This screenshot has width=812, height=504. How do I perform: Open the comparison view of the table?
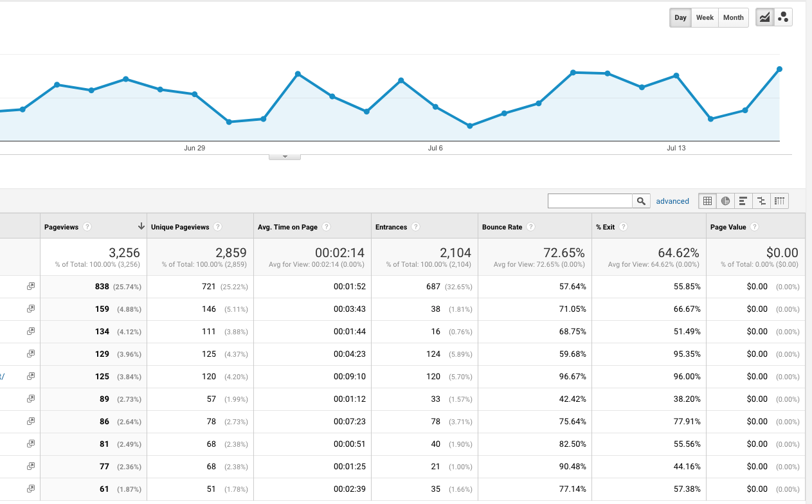[x=761, y=201]
